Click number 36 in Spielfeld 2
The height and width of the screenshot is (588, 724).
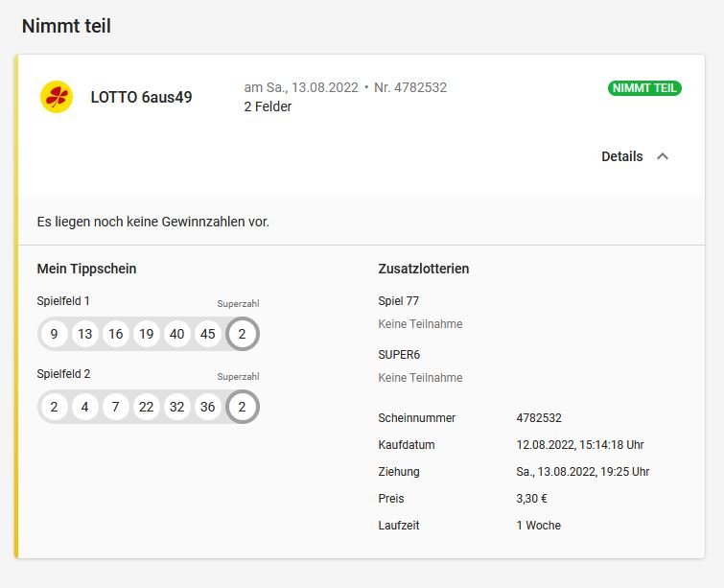(208, 407)
